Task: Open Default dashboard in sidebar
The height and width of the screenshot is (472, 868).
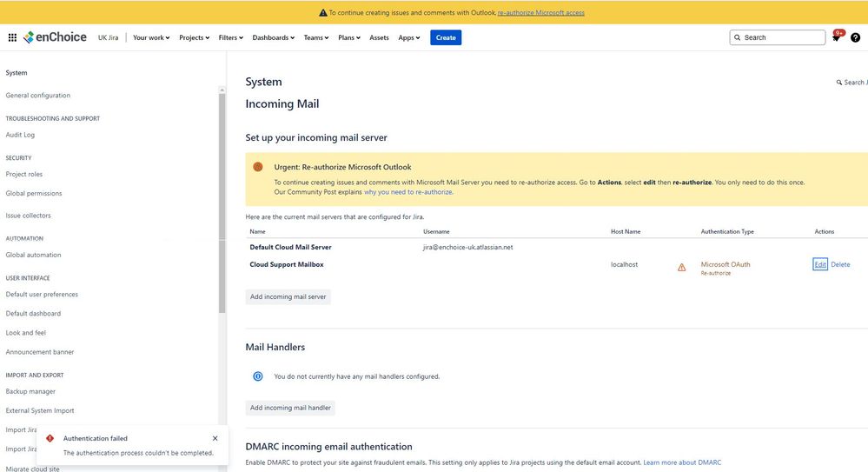Action: (33, 314)
